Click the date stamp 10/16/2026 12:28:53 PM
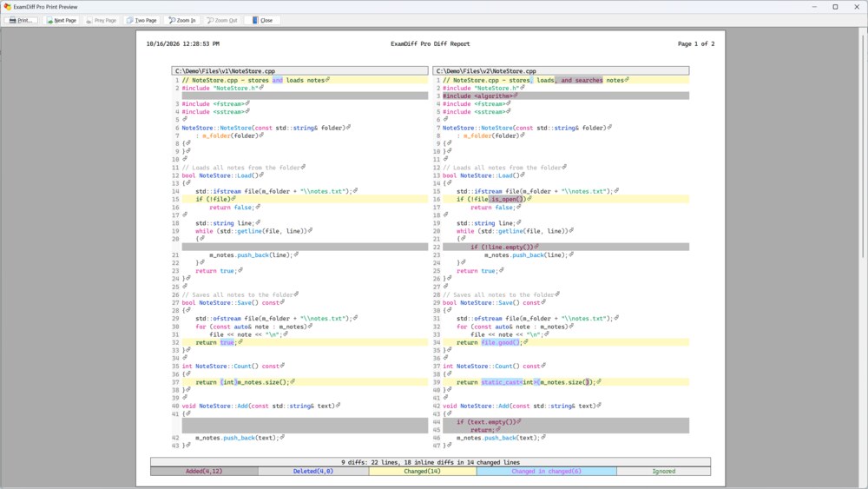The height and width of the screenshot is (489, 868). (182, 43)
